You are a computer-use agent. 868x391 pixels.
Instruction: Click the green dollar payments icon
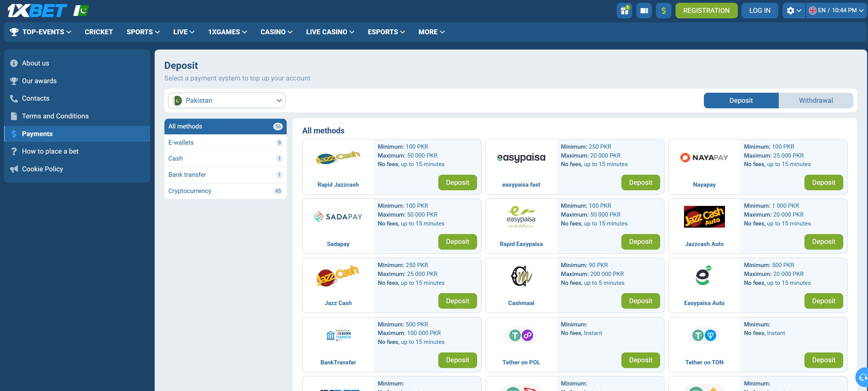click(x=663, y=10)
